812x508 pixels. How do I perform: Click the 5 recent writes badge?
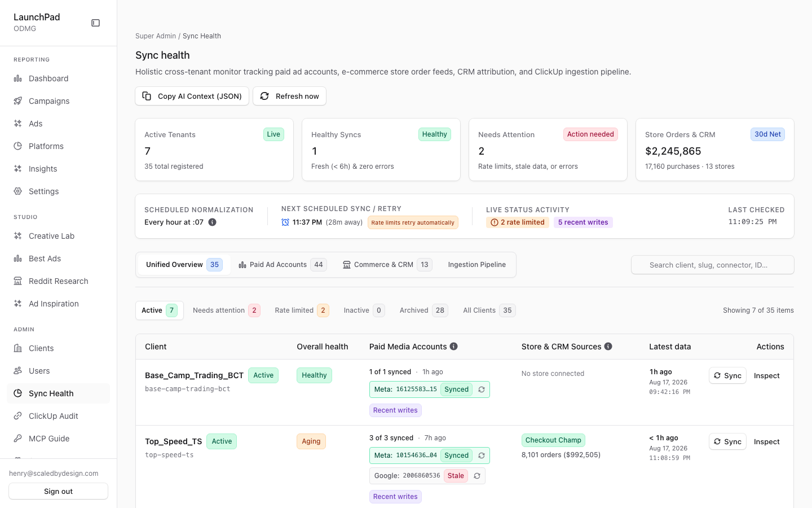click(583, 222)
